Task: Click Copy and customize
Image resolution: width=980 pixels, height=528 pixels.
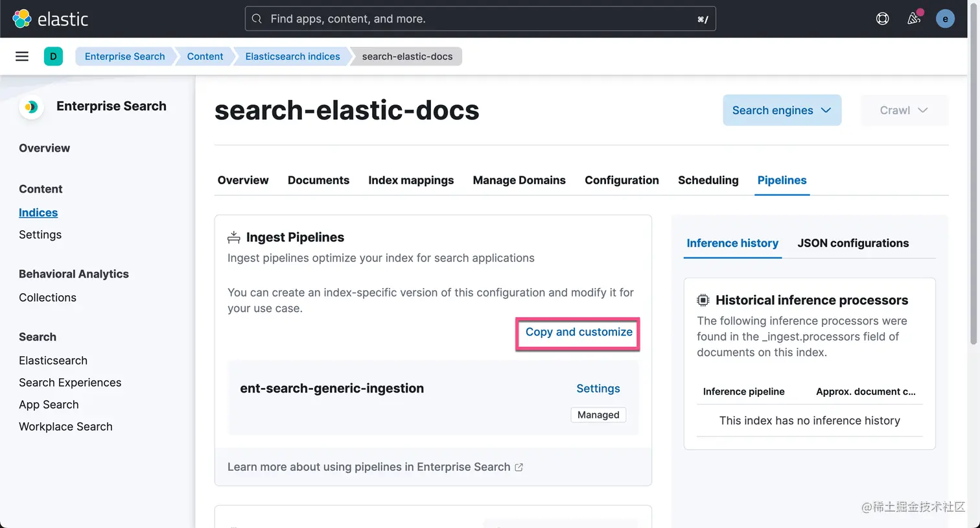Action: pos(579,332)
